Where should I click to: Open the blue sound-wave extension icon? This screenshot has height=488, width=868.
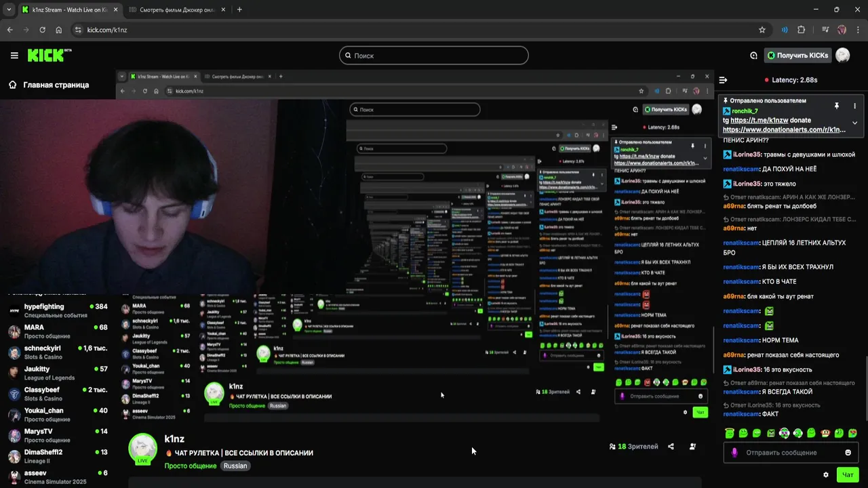pyautogui.click(x=785, y=30)
